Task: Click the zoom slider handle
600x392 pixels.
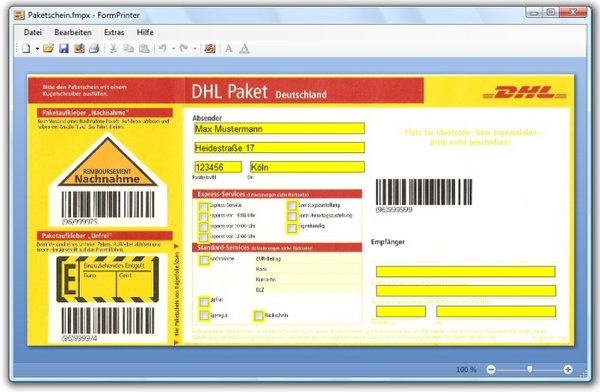Action: click(x=530, y=369)
